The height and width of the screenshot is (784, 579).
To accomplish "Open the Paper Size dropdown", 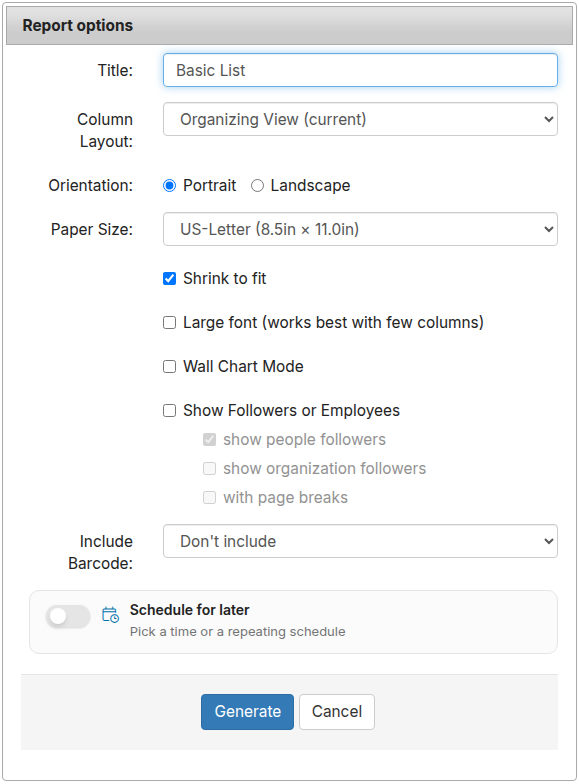I will pos(360,229).
